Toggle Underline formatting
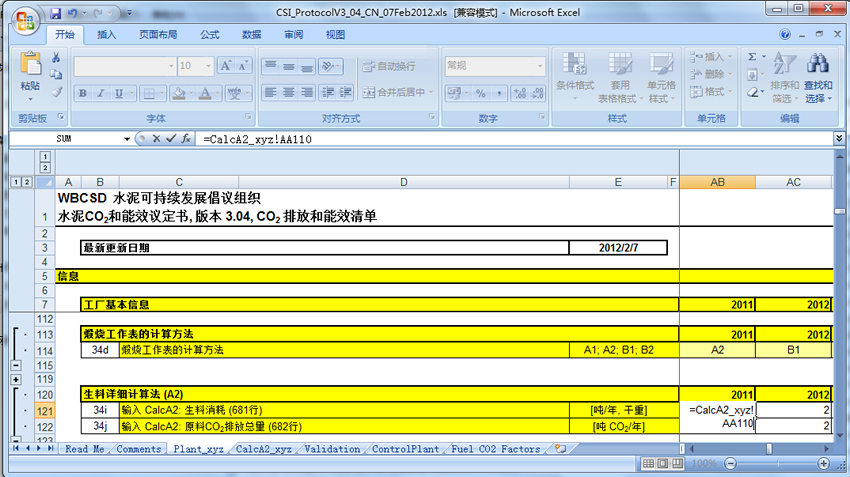This screenshot has height=477, width=850. (119, 93)
